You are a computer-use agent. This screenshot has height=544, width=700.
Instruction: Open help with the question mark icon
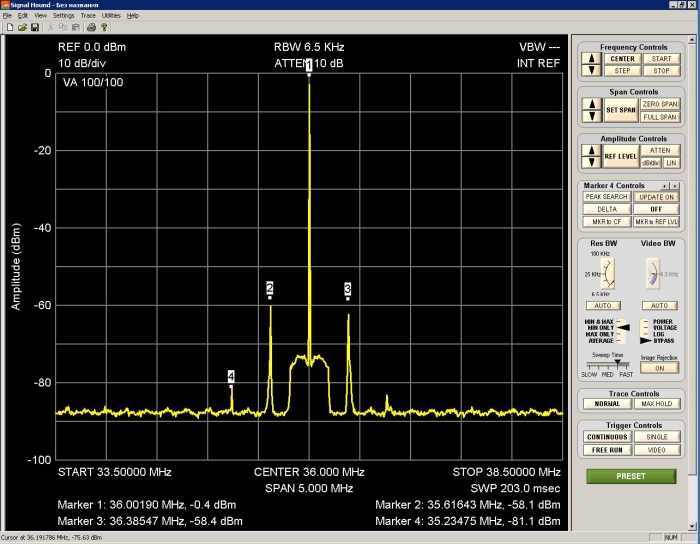pos(104,27)
